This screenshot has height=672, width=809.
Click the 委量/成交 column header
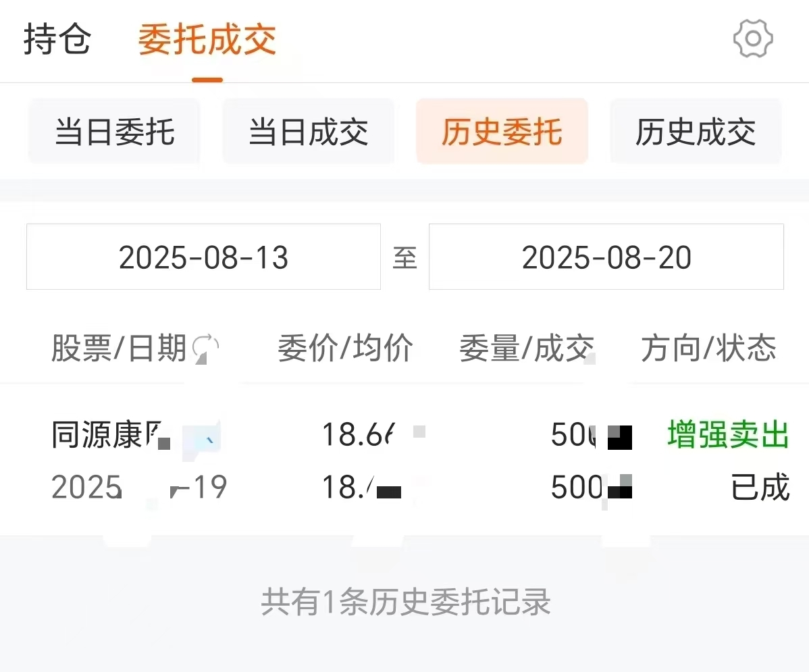(527, 348)
